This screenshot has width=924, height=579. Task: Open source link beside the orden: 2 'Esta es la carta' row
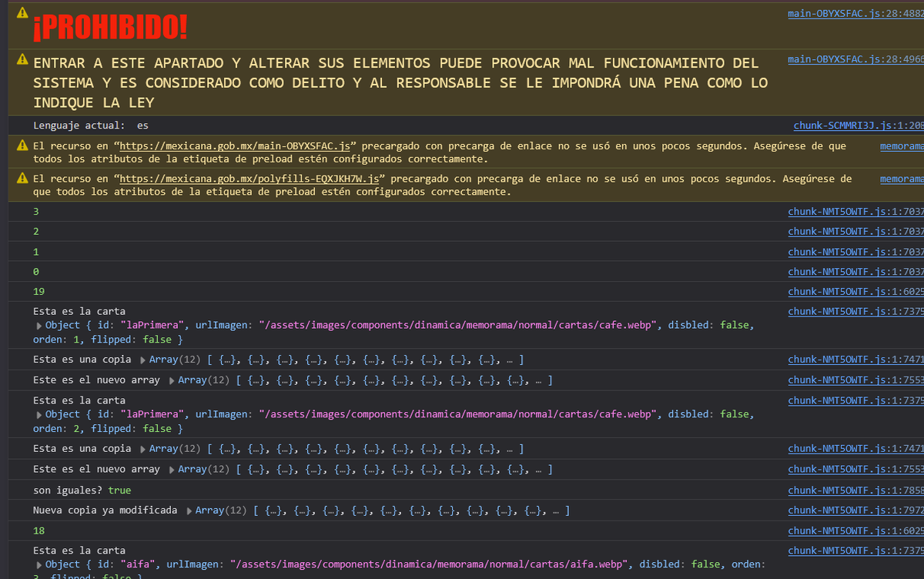pos(855,400)
